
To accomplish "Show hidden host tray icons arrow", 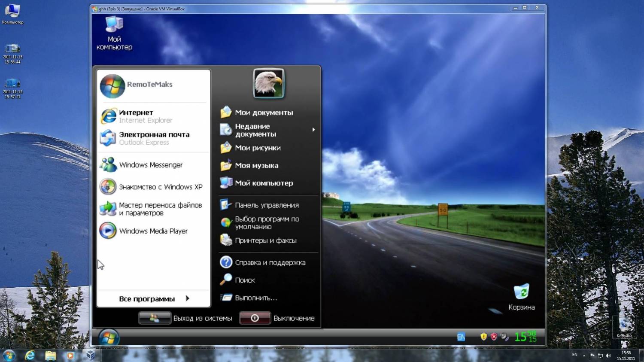I will click(x=584, y=356).
